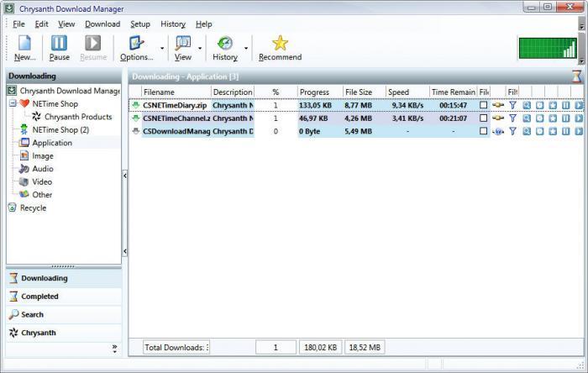The width and height of the screenshot is (588, 373).
Task: Click filter funnel icon in CSDownloadManager row
Action: tap(512, 132)
